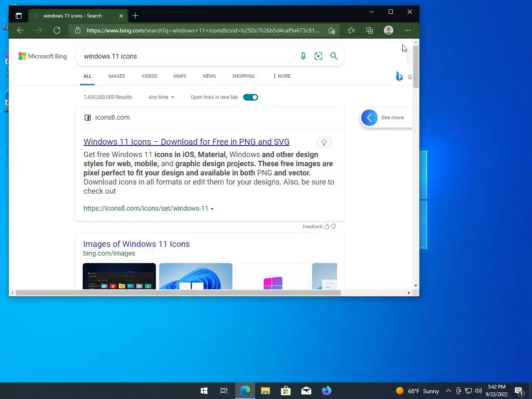
Task: View site information lock icon
Action: click(78, 30)
